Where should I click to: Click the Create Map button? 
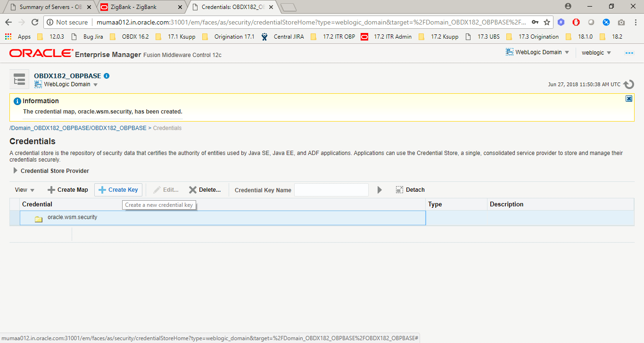click(68, 190)
